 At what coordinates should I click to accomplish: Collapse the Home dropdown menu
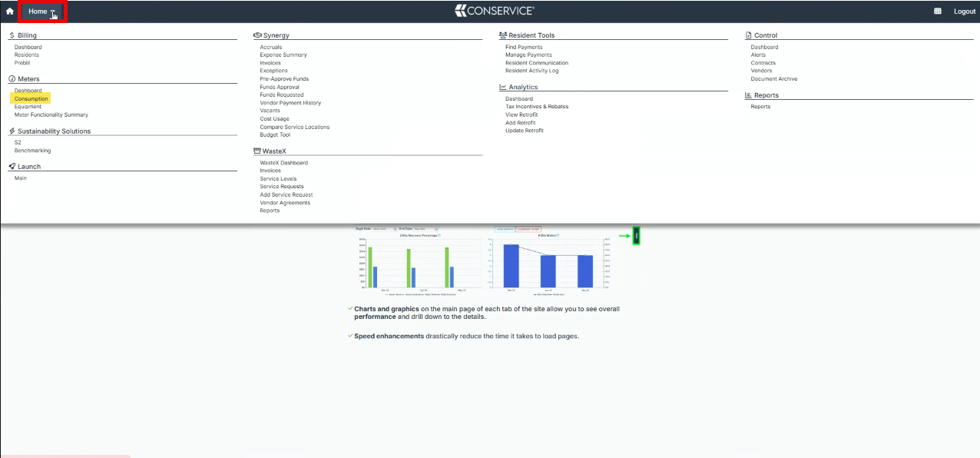click(x=42, y=12)
